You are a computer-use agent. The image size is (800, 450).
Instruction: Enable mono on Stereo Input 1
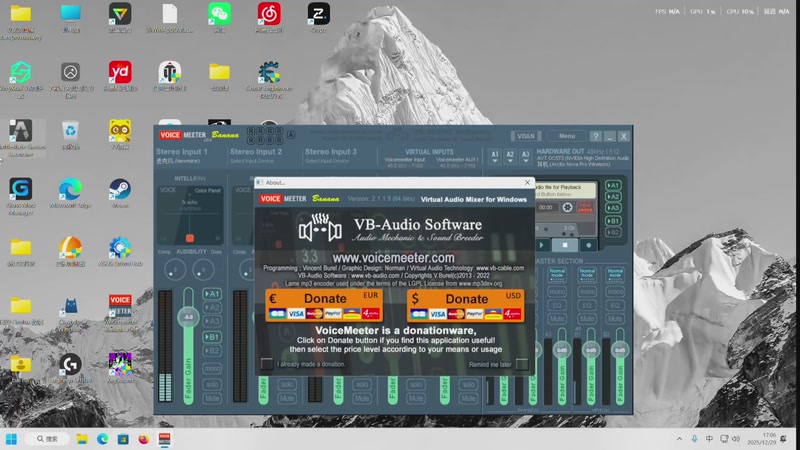pyautogui.click(x=212, y=368)
